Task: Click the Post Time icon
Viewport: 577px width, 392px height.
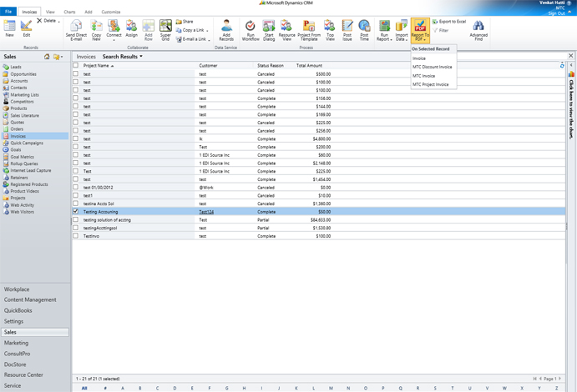Action: (x=364, y=30)
